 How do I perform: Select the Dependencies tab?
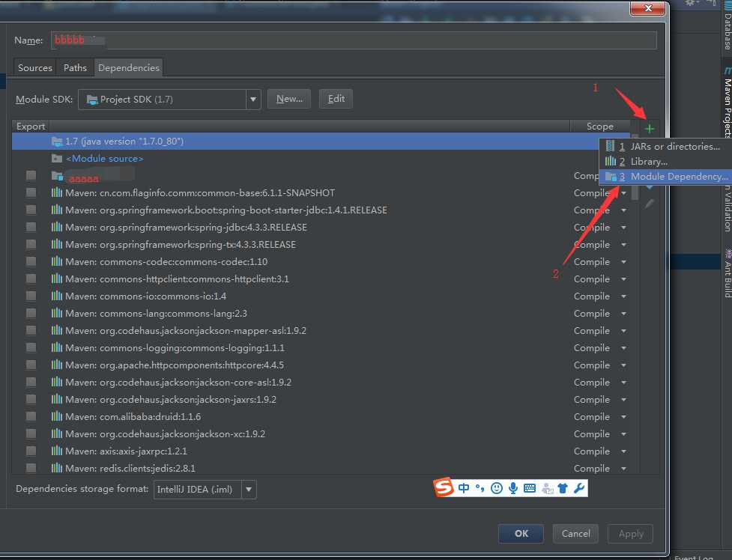[x=129, y=67]
